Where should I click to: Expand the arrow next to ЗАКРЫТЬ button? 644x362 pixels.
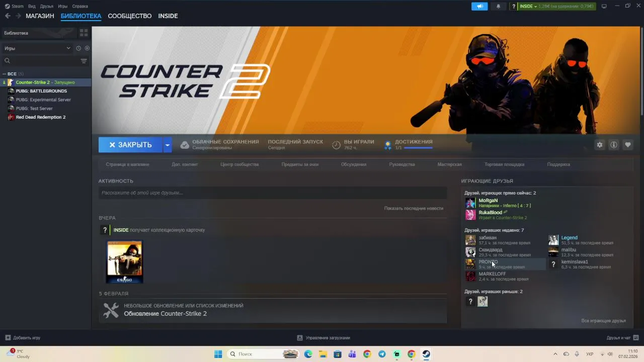[x=168, y=145]
